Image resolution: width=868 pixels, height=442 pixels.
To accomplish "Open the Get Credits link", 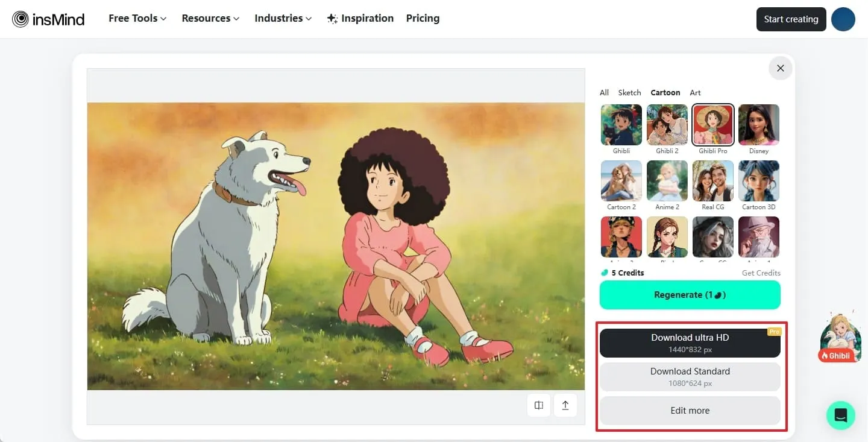I will coord(761,273).
